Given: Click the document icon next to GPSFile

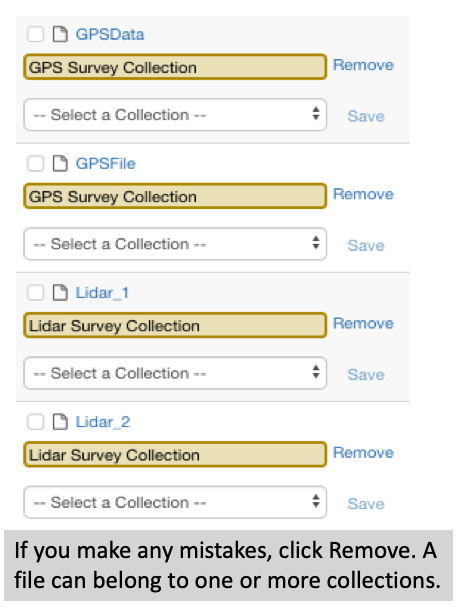Looking at the screenshot, I should [60, 163].
